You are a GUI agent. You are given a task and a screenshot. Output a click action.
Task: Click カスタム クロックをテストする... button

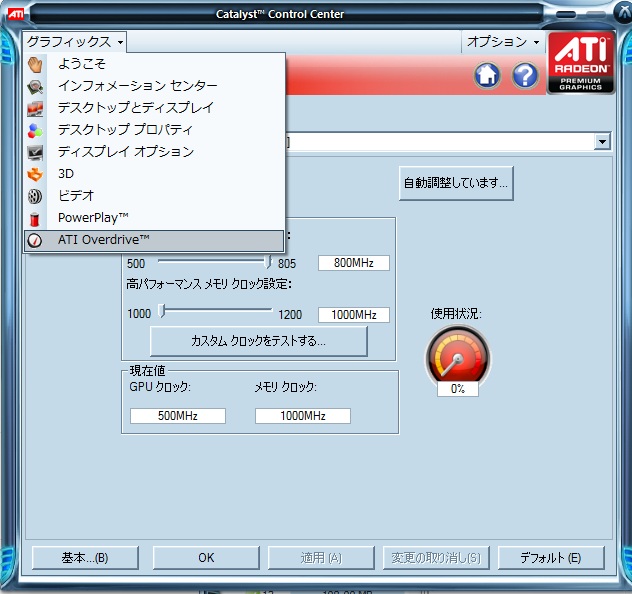258,341
